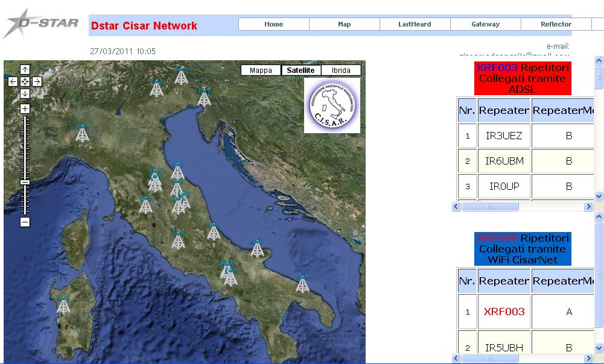Screen dimensions: 604x364
Task: Click the date text 27/03/2011 10:05
Action: pos(123,51)
